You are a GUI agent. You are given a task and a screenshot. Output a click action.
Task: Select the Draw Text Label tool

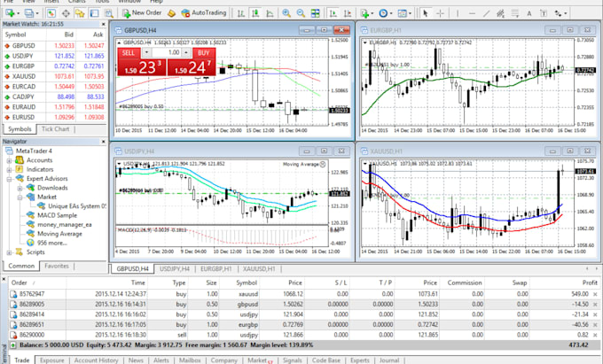[544, 13]
